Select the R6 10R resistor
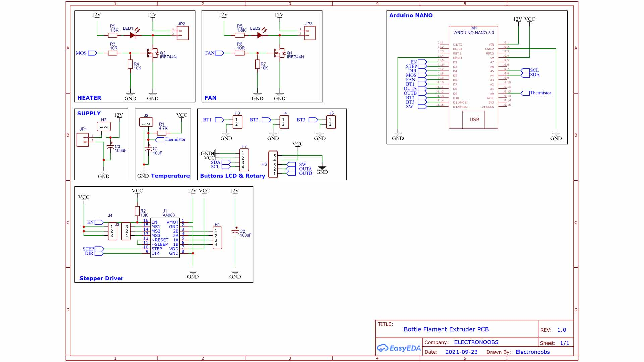Screen dimensions: 644x362 240,53
